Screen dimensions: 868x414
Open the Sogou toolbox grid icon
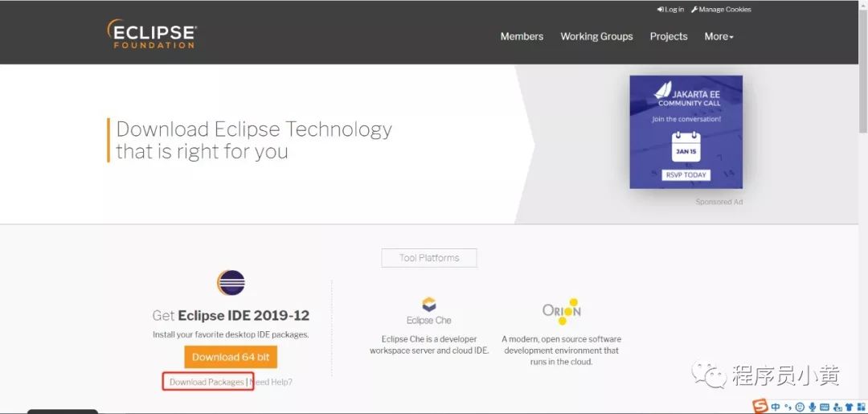point(861,407)
